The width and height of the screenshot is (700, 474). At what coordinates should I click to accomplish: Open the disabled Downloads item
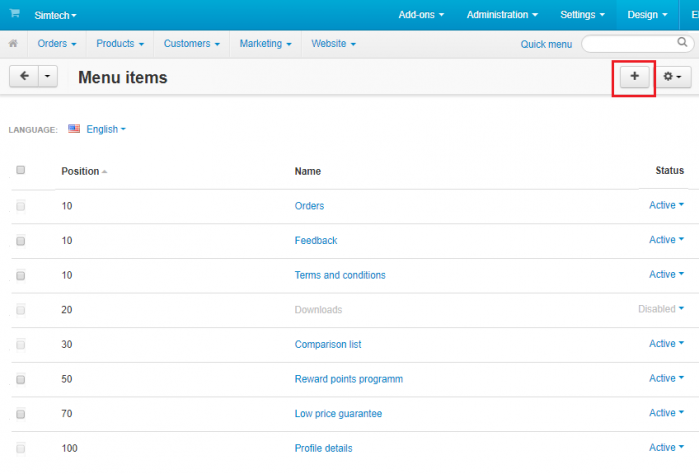pos(318,310)
